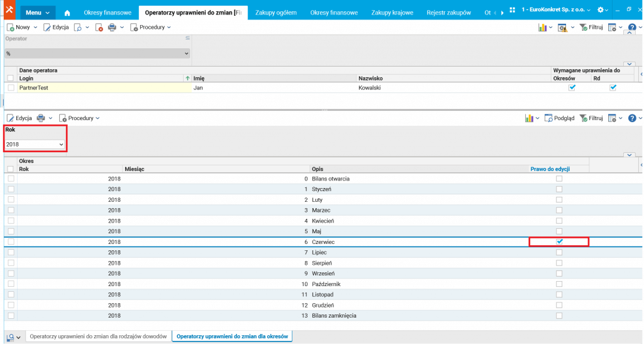
Task: Open the Rok year dropdown
Action: point(35,145)
